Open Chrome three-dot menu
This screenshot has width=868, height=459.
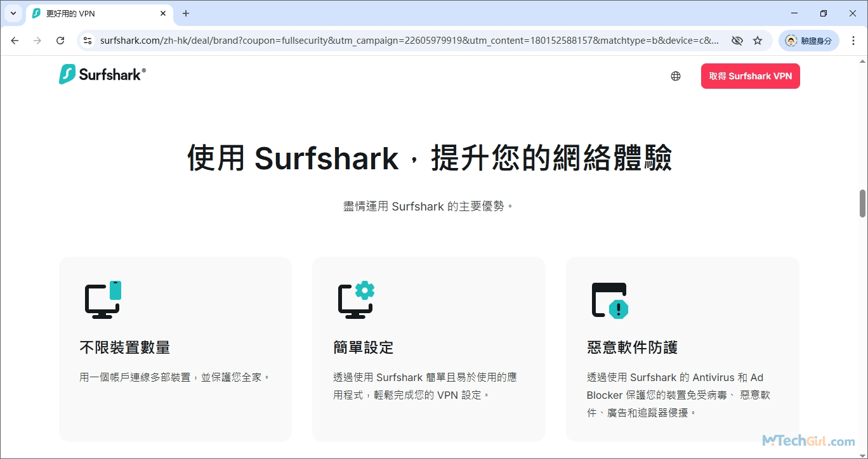[x=853, y=41]
